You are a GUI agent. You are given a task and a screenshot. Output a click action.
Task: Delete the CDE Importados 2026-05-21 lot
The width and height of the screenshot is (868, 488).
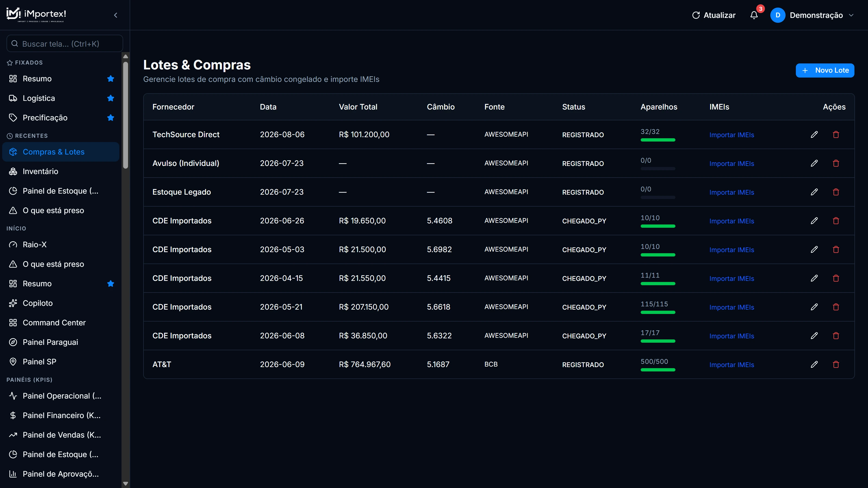coord(836,307)
